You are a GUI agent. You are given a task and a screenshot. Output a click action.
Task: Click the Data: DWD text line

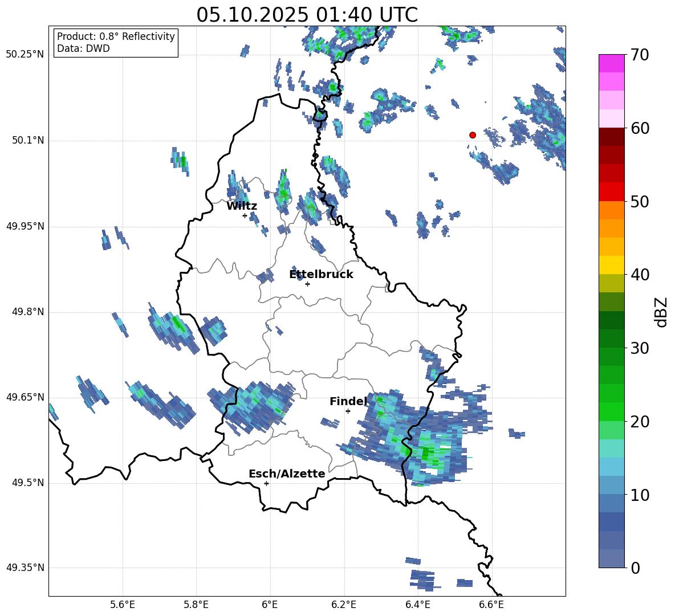click(83, 49)
